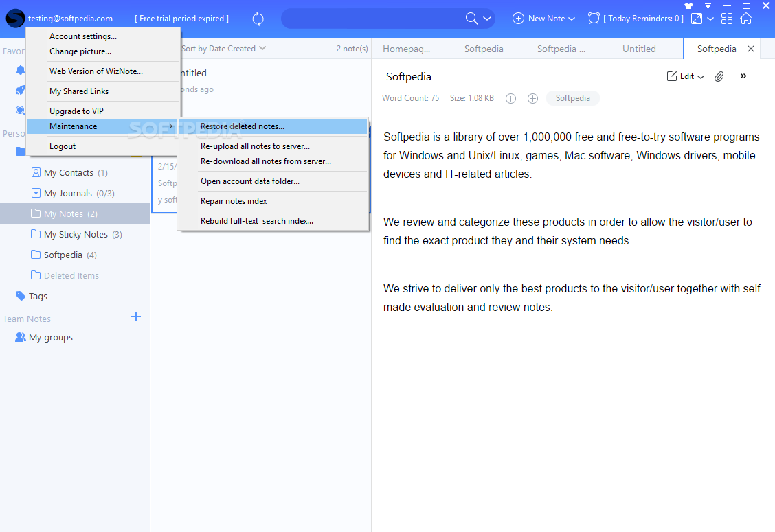
Task: Select My Notes folder
Action: [75, 213]
